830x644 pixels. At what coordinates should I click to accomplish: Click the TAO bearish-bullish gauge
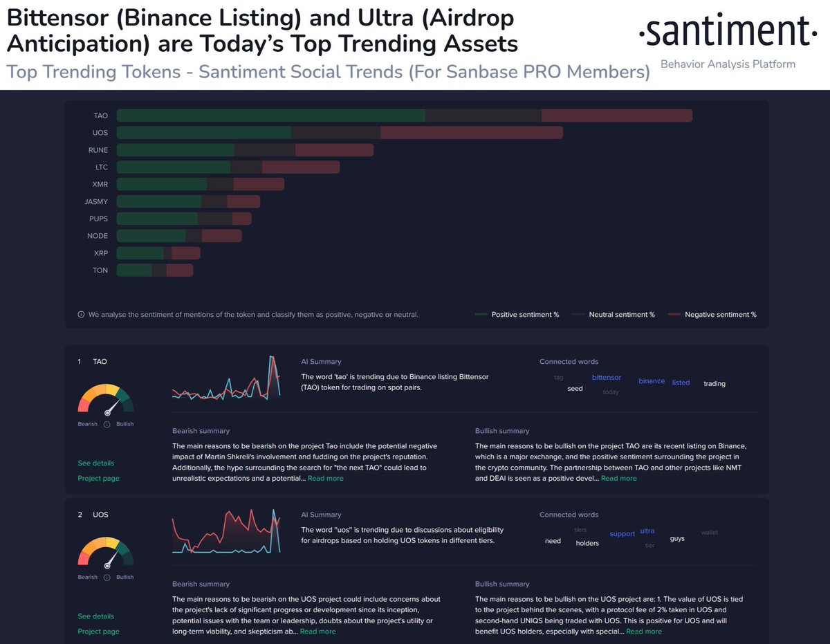click(x=107, y=401)
